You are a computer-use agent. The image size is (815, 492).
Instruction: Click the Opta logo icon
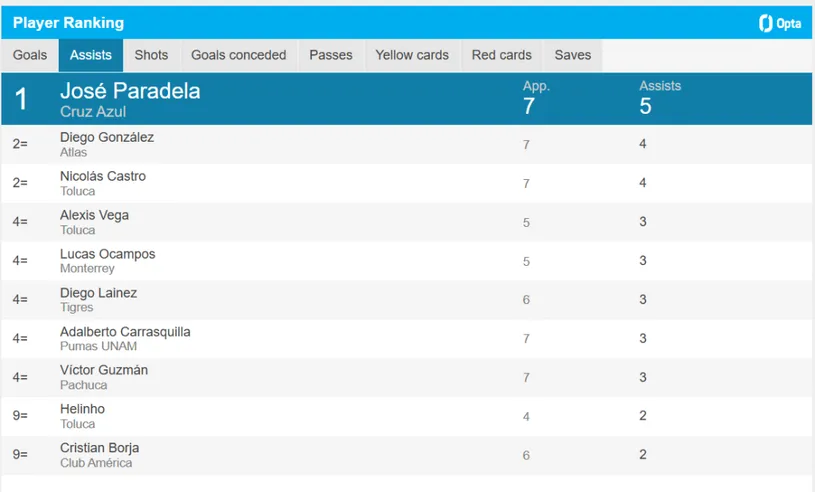click(x=766, y=22)
